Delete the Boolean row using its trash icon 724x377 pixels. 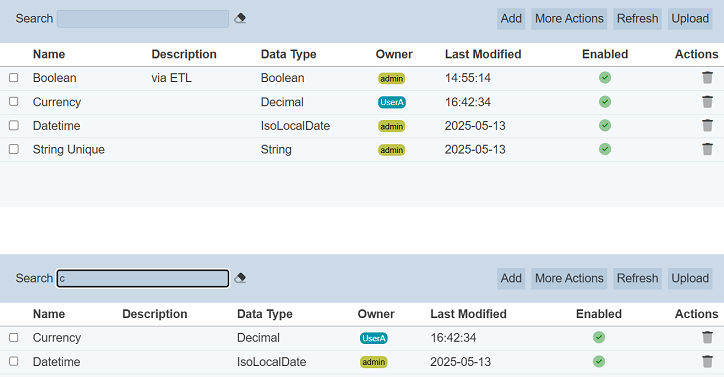pyautogui.click(x=707, y=78)
